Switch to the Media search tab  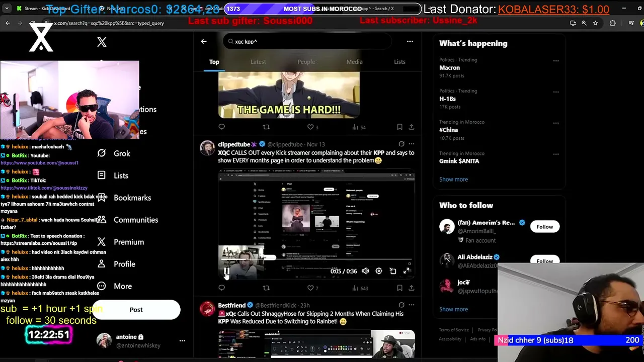(x=354, y=62)
